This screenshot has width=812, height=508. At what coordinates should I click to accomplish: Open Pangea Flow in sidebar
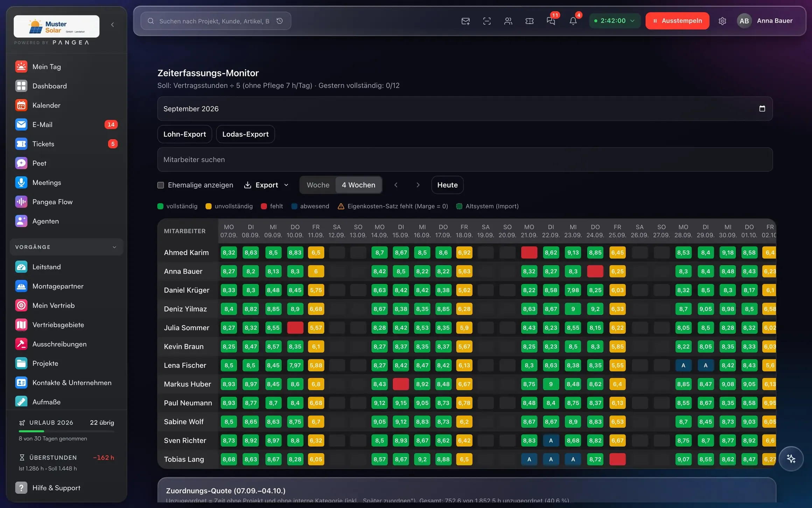pos(66,202)
